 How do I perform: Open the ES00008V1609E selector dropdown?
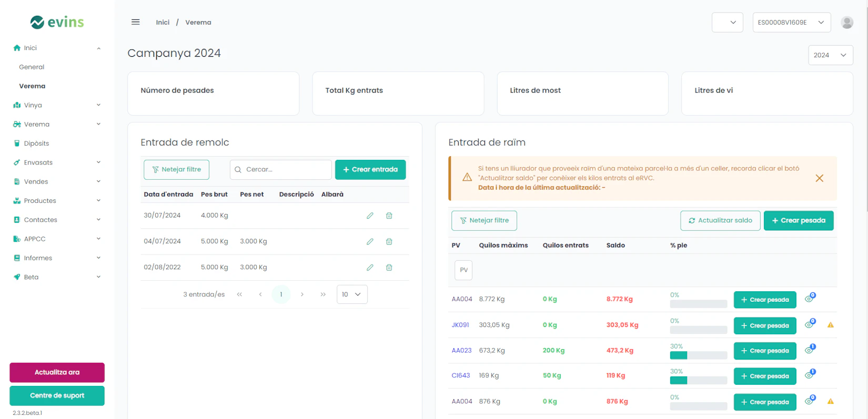pos(791,23)
